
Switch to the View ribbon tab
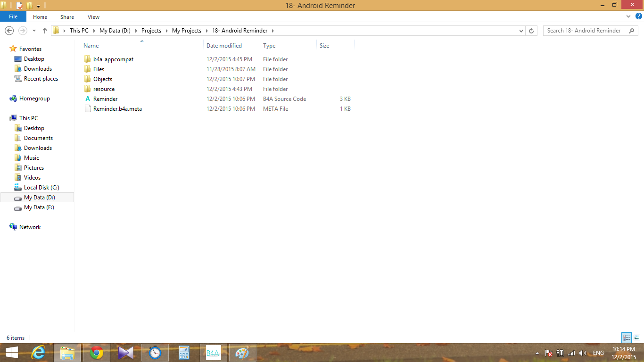pyautogui.click(x=93, y=17)
